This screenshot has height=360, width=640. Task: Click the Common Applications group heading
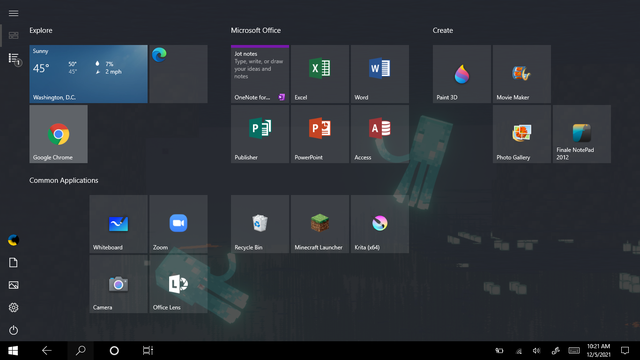click(x=64, y=180)
